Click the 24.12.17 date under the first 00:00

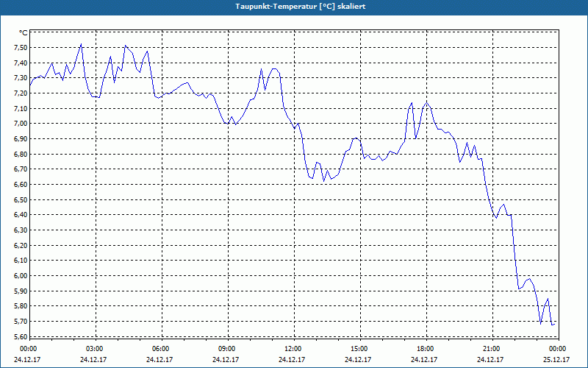[x=27, y=359]
